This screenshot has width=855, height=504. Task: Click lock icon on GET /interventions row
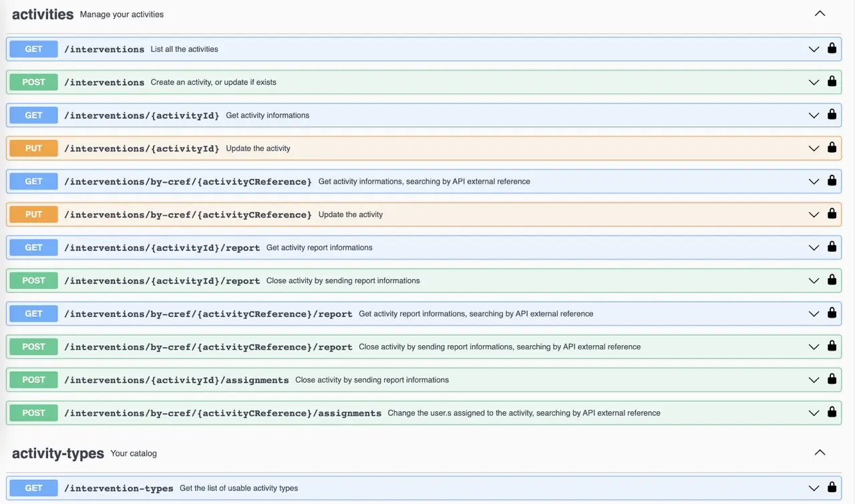pyautogui.click(x=832, y=48)
